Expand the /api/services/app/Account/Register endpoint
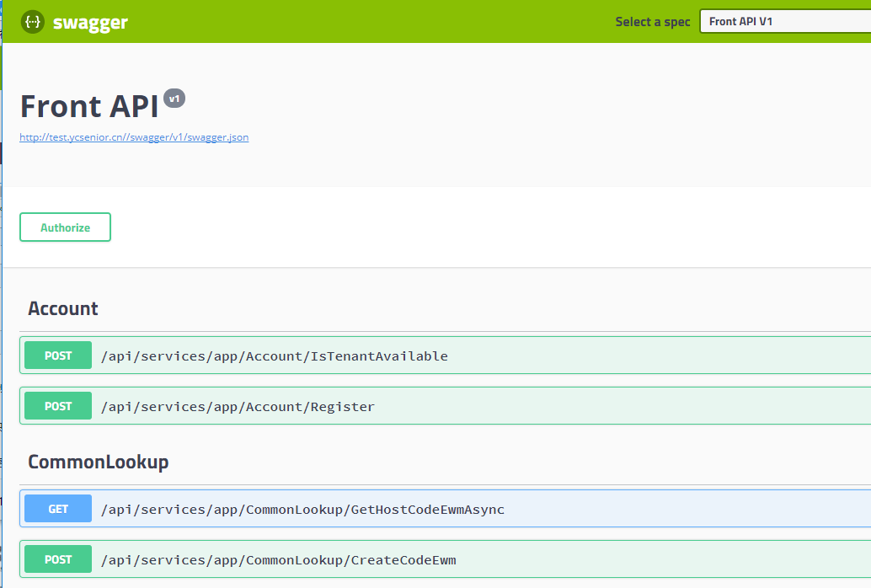The height and width of the screenshot is (588, 871). pos(238,406)
